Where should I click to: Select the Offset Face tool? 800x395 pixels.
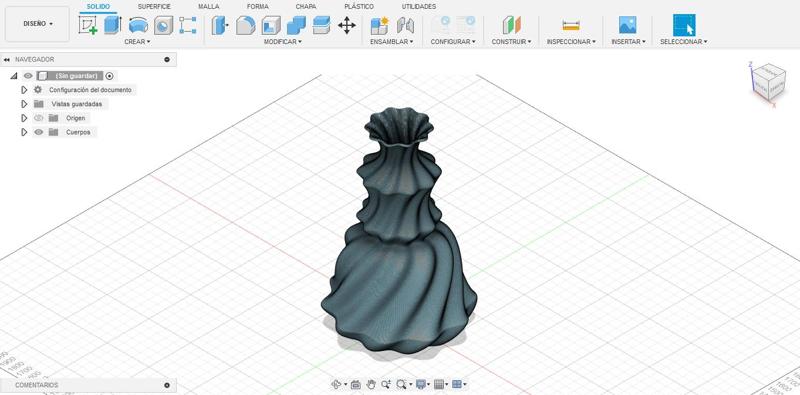[321, 25]
